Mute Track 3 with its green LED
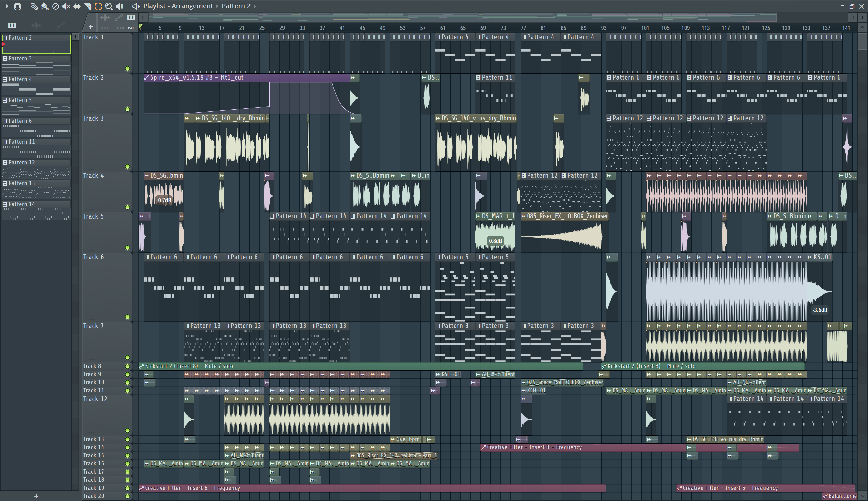The height and width of the screenshot is (501, 868). (x=127, y=166)
